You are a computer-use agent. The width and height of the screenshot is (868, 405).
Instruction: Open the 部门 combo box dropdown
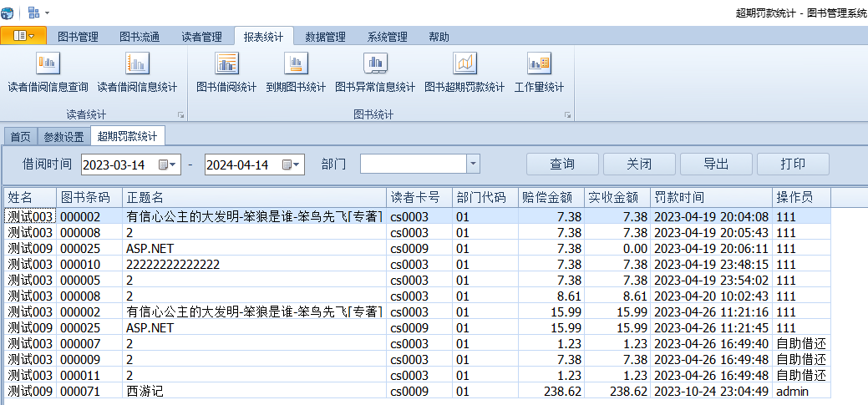tap(474, 165)
